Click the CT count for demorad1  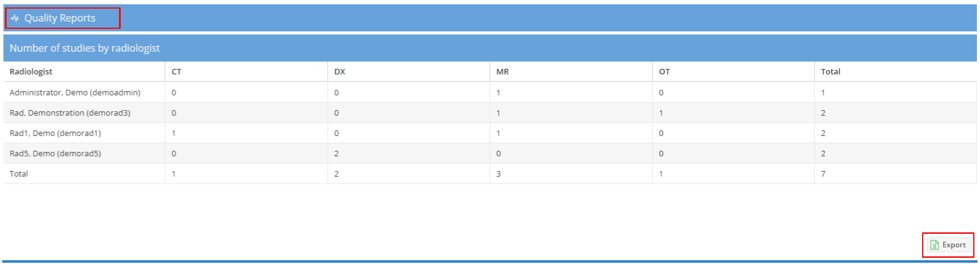pos(174,133)
